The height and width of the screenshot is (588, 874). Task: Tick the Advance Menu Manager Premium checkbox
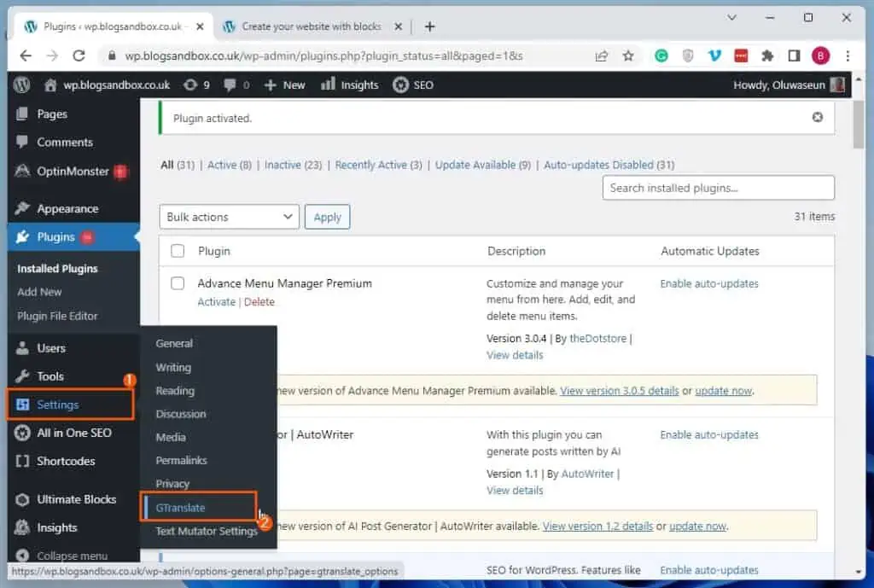[178, 283]
